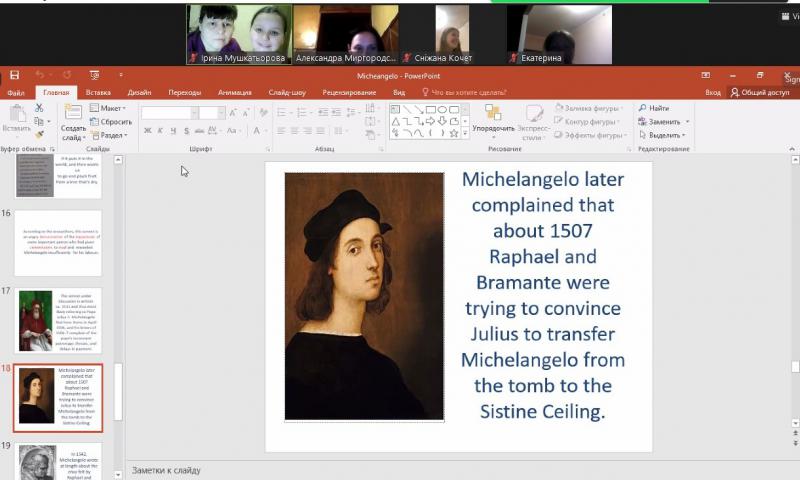The image size is (800, 480).
Task: Click the ribbon display options icon in title bar
Action: [x=706, y=75]
